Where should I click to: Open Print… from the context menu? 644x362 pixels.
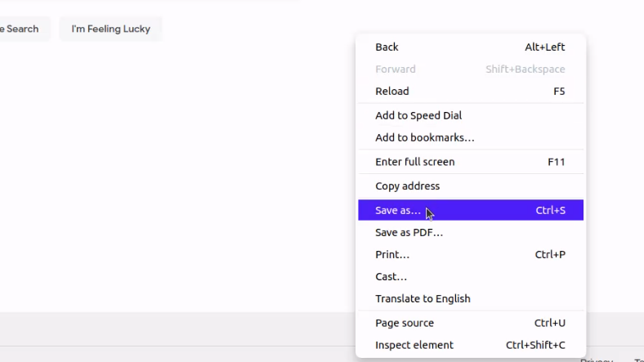click(x=392, y=255)
